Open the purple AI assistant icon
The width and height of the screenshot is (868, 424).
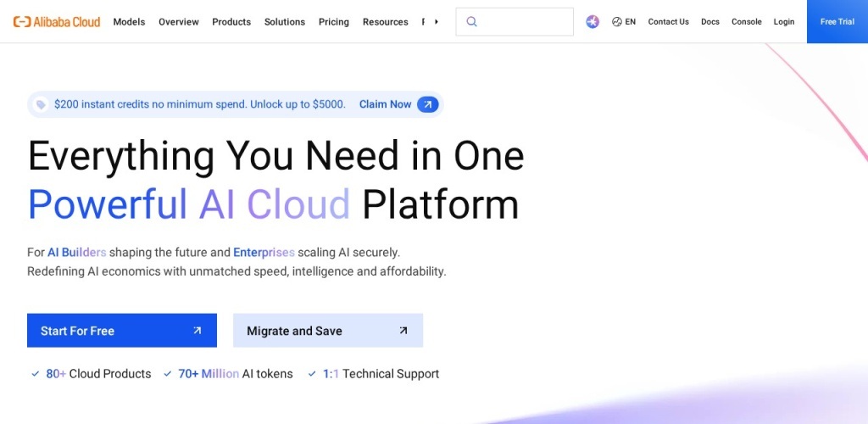pos(593,22)
